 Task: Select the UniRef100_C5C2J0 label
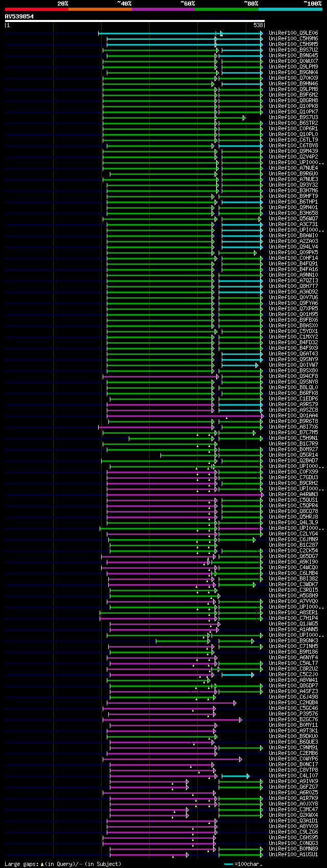[293, 675]
